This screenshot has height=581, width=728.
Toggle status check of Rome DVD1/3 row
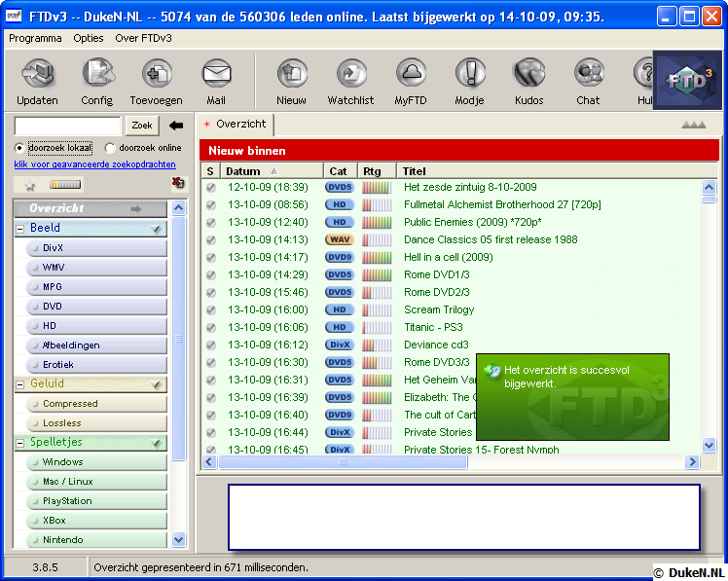coord(211,275)
